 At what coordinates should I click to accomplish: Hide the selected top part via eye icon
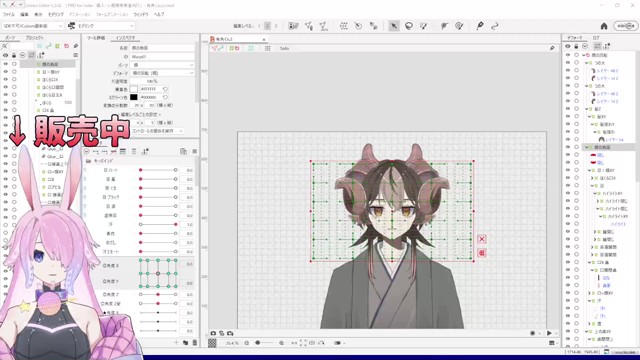pos(5,64)
